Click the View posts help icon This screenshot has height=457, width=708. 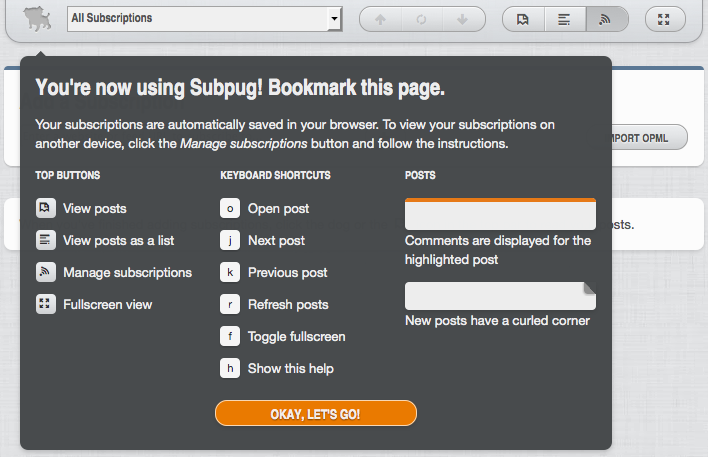(46, 208)
